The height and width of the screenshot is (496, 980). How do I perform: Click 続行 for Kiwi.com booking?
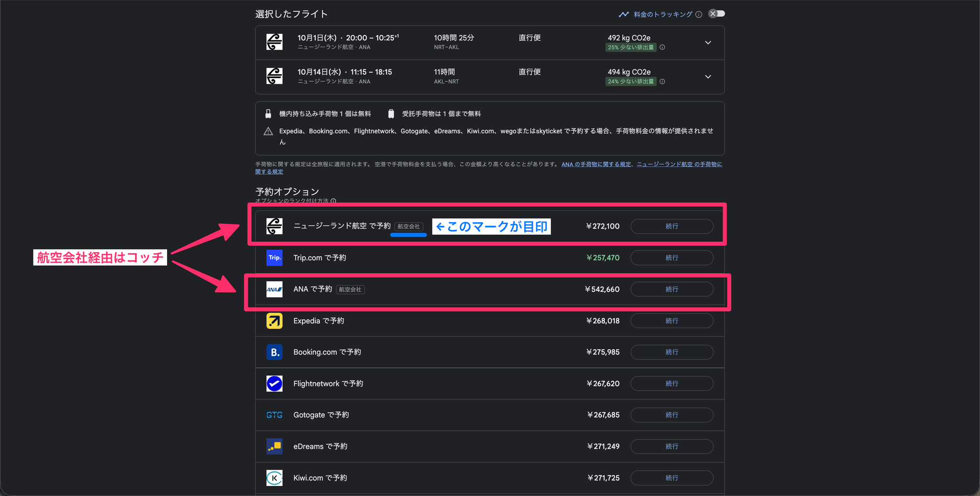point(672,478)
